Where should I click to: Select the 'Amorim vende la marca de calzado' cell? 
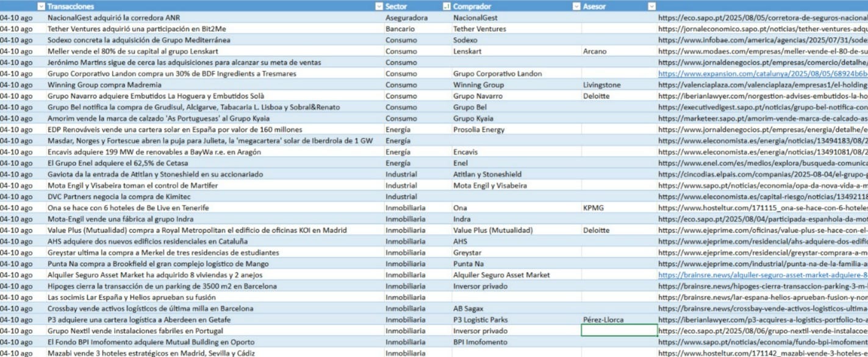pyautogui.click(x=215, y=118)
